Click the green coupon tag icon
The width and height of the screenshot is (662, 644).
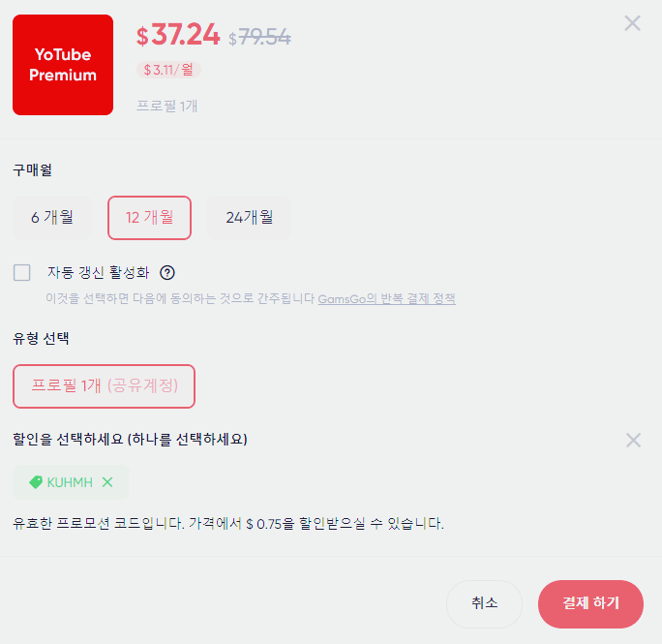(x=36, y=482)
